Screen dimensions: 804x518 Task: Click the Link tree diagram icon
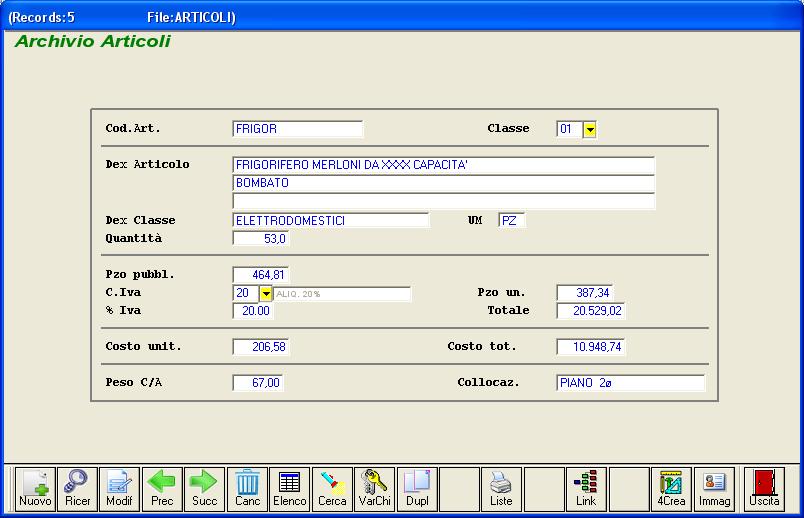586,489
